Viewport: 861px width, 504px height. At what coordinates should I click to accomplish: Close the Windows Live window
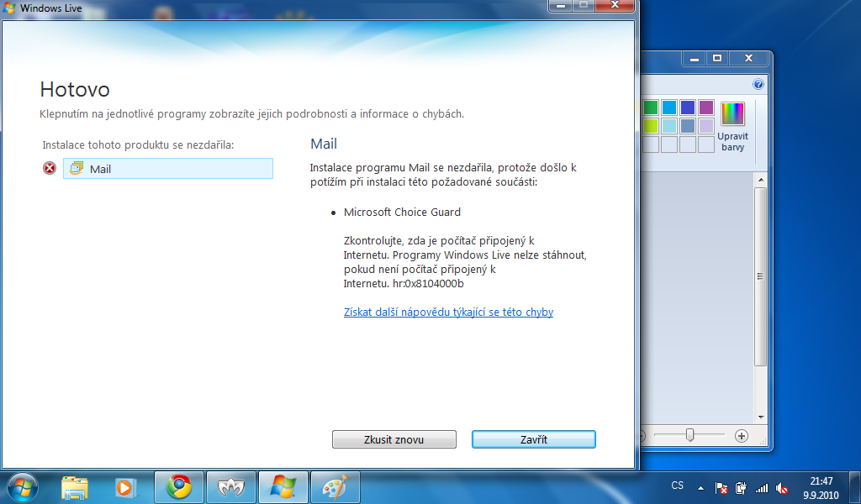click(x=615, y=6)
